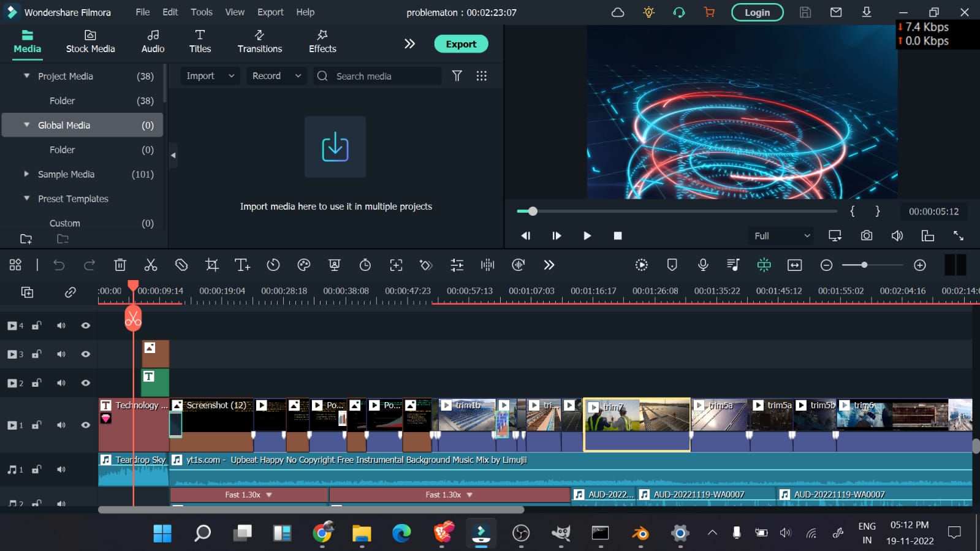This screenshot has height=551, width=980.
Task: Click the red playhead scissors marker
Action: (133, 318)
